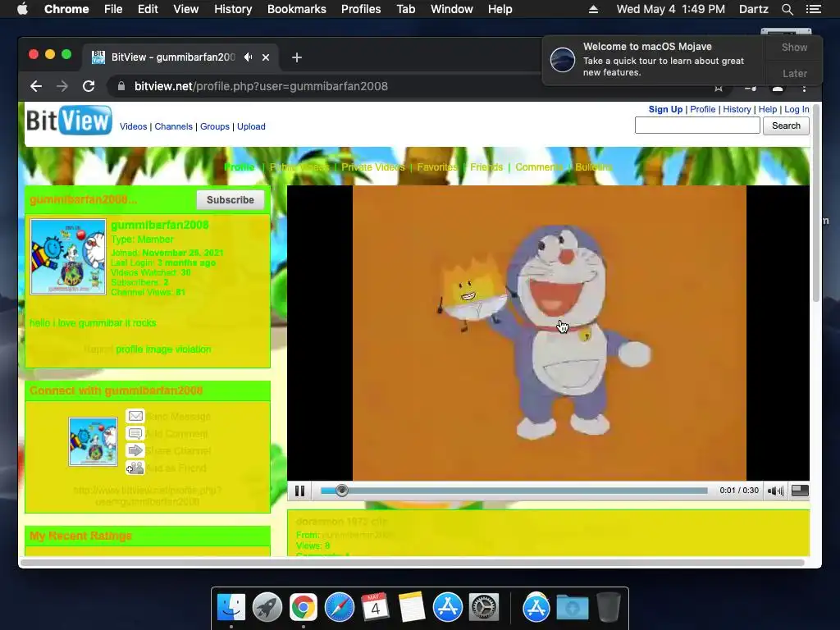Click the gummibarfan2008 profile avatar thumbnail
Screen dimensions: 840x630
68,257
